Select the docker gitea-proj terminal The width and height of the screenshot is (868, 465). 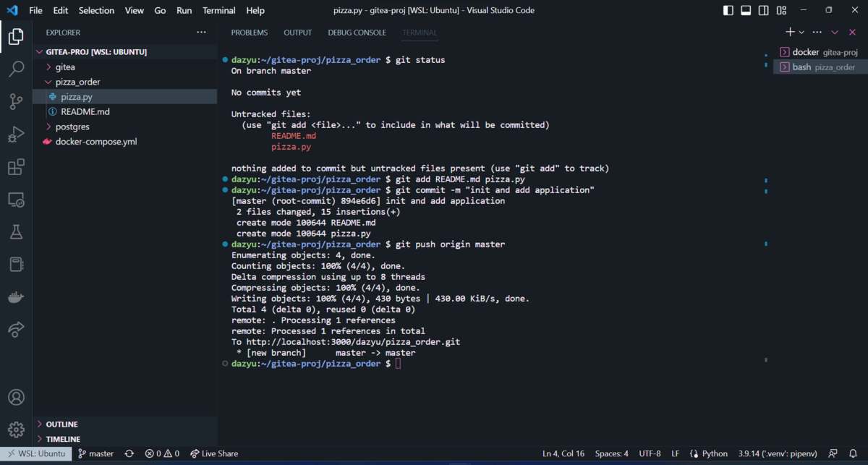pyautogui.click(x=820, y=52)
